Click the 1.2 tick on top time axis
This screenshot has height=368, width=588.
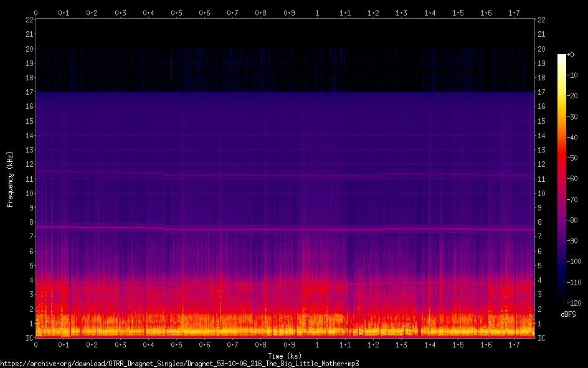pos(374,12)
